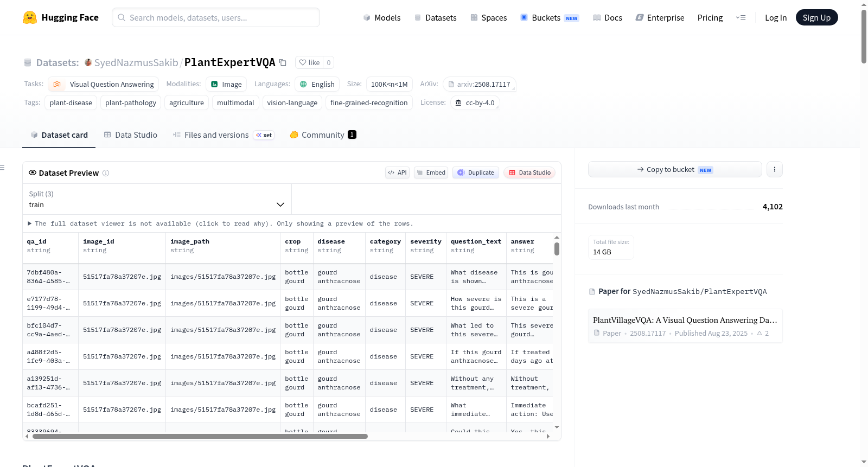The width and height of the screenshot is (868, 467).
Task: Open the three-dot menu beside Copy to bucket
Action: (774, 169)
